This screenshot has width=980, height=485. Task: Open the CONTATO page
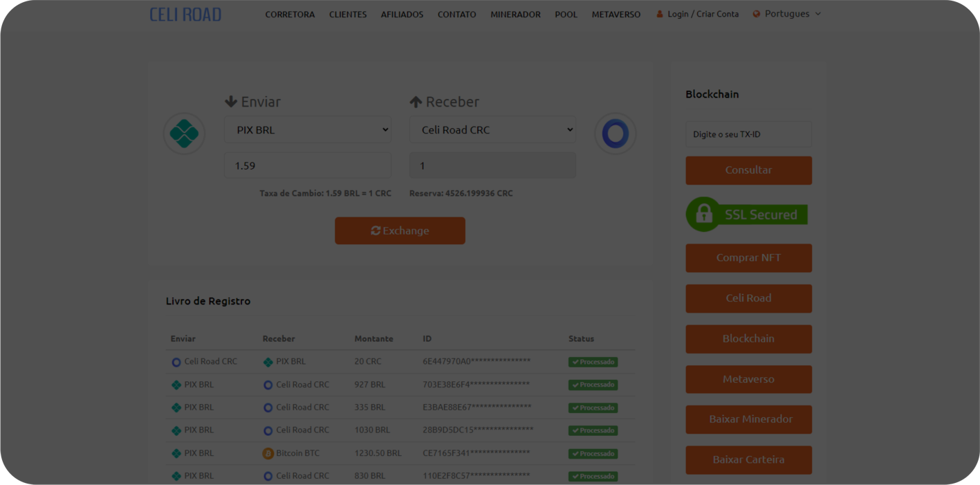pyautogui.click(x=456, y=15)
